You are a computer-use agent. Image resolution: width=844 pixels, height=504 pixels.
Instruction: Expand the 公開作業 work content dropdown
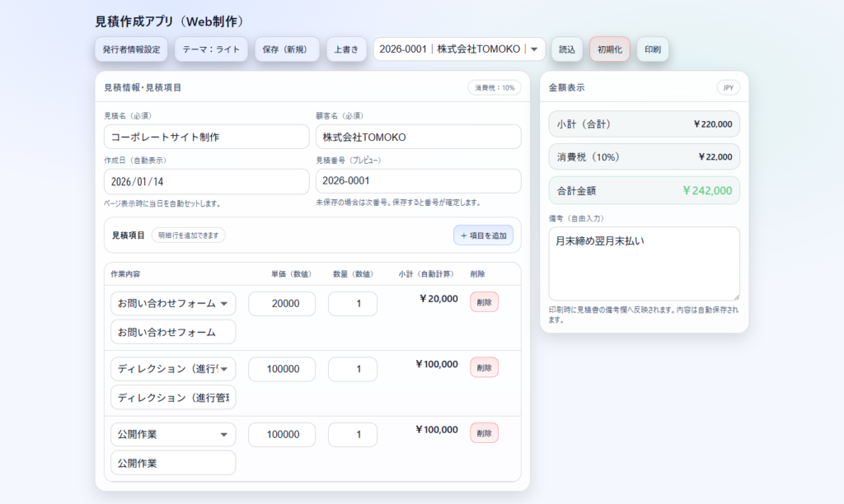click(x=173, y=435)
